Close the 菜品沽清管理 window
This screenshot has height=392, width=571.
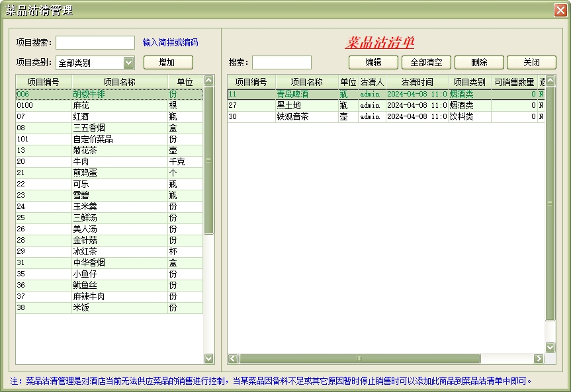point(560,10)
